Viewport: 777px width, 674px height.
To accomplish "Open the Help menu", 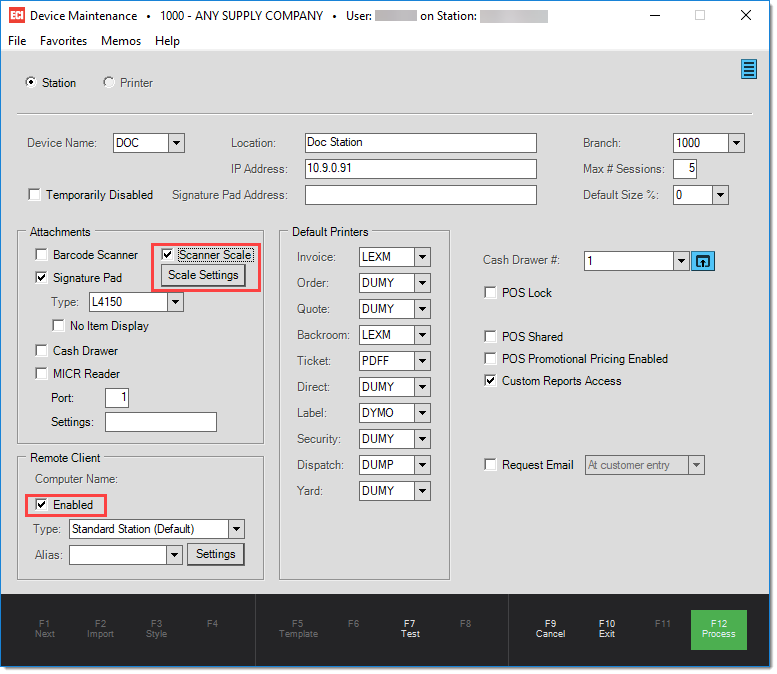I will tap(168, 41).
